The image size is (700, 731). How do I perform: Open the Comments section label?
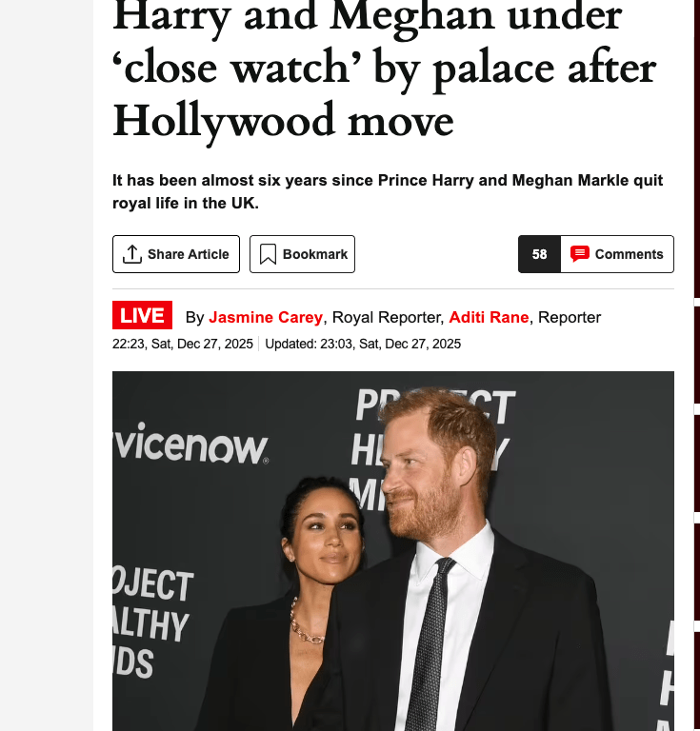point(630,254)
